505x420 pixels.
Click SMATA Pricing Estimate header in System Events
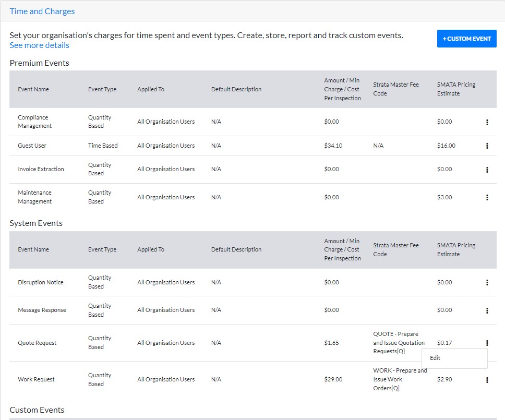tap(456, 249)
